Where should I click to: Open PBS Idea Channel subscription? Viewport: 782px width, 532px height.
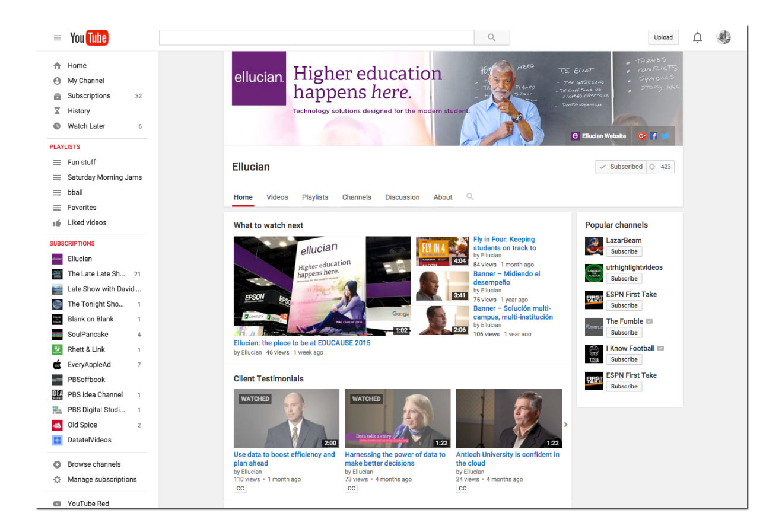click(x=95, y=395)
